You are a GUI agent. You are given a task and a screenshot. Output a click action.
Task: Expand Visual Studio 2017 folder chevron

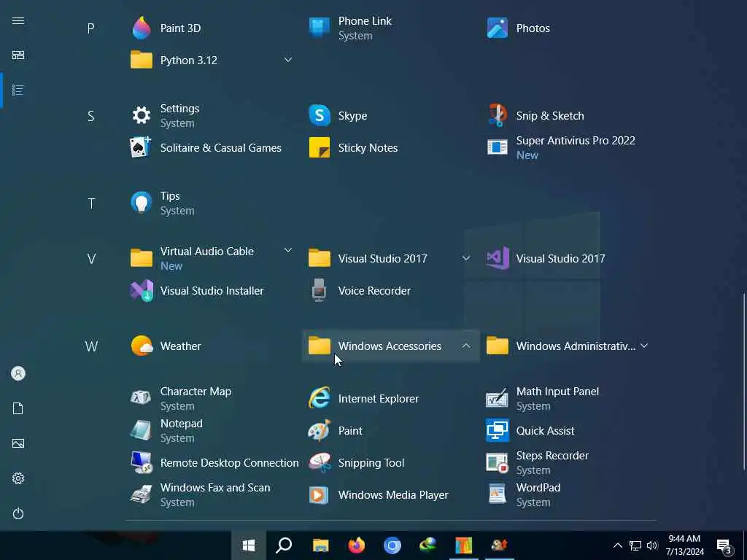pyautogui.click(x=466, y=258)
